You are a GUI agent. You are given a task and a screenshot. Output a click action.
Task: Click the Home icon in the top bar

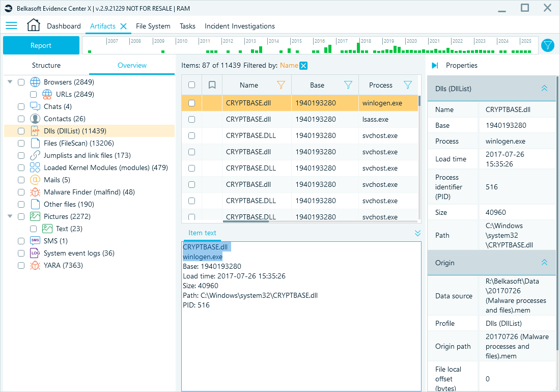coord(33,24)
